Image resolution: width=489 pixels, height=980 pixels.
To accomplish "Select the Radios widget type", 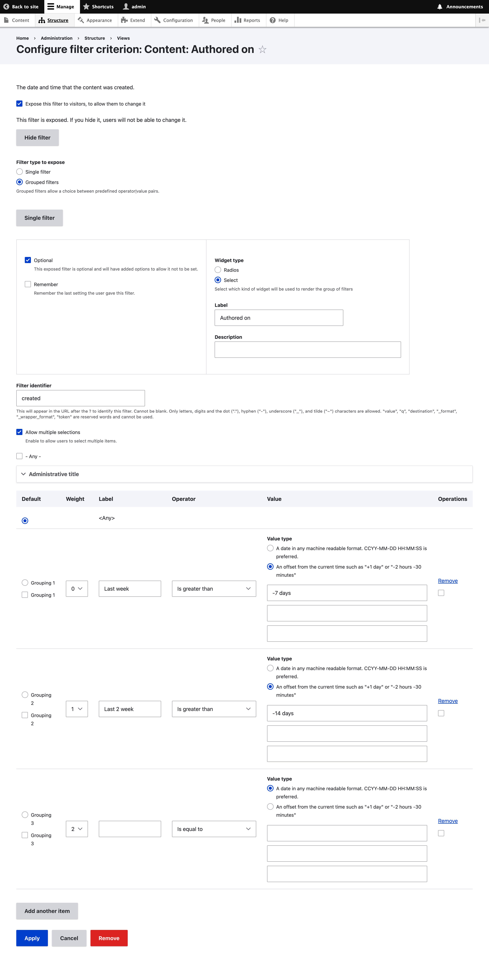I will pos(218,270).
